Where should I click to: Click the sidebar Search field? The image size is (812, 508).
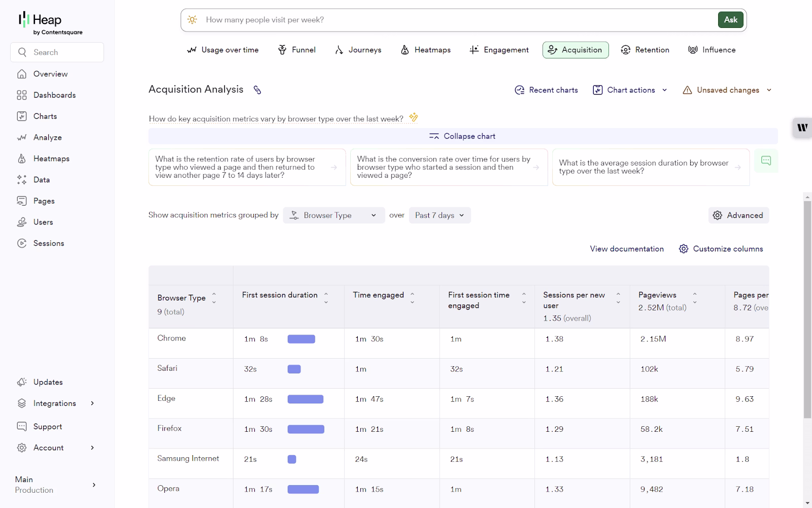[57, 52]
